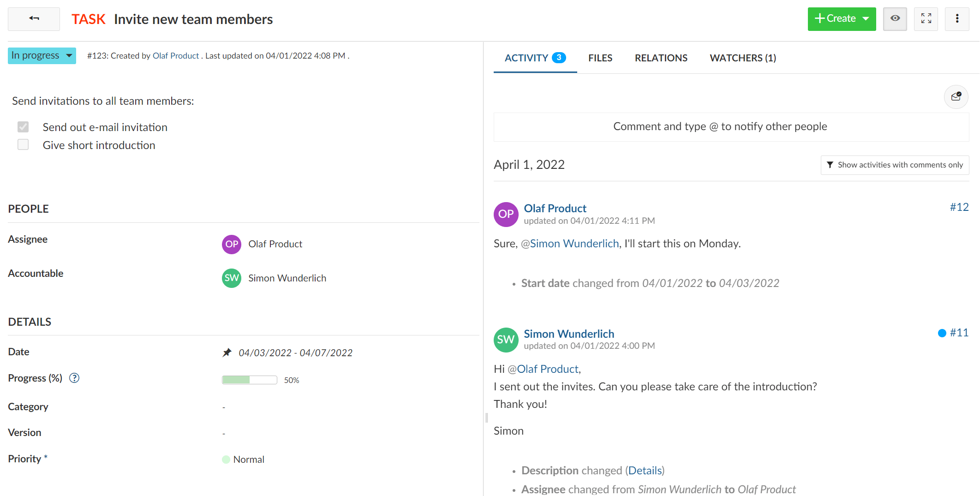Click the eye icon to watch the task

pyautogui.click(x=895, y=19)
